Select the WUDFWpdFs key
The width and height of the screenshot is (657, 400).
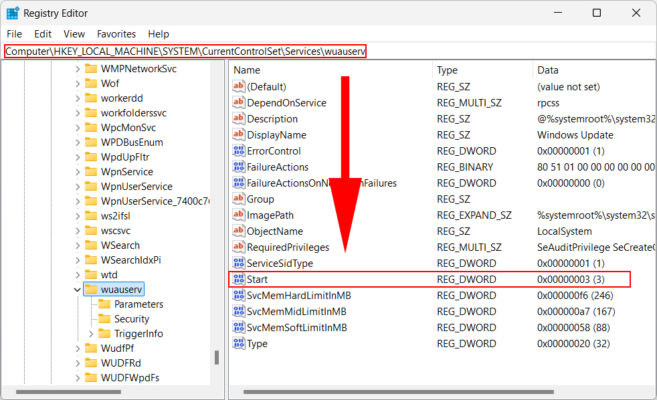130,378
